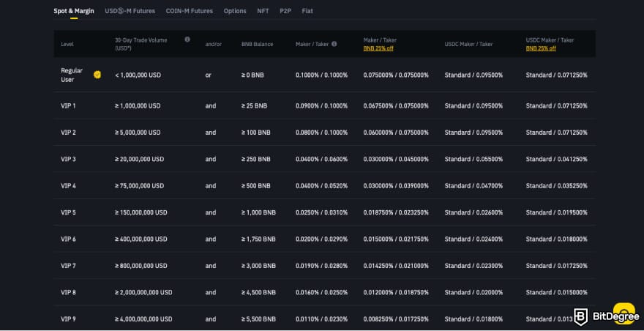The width and height of the screenshot is (644, 331).
Task: Open BNB 25% off link under USDC Maker / Taker
Action: point(541,48)
